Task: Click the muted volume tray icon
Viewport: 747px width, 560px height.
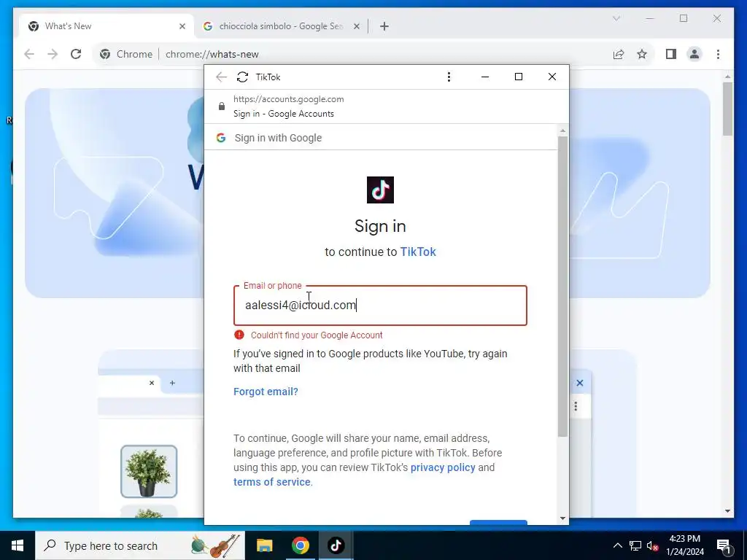Action: (x=652, y=545)
